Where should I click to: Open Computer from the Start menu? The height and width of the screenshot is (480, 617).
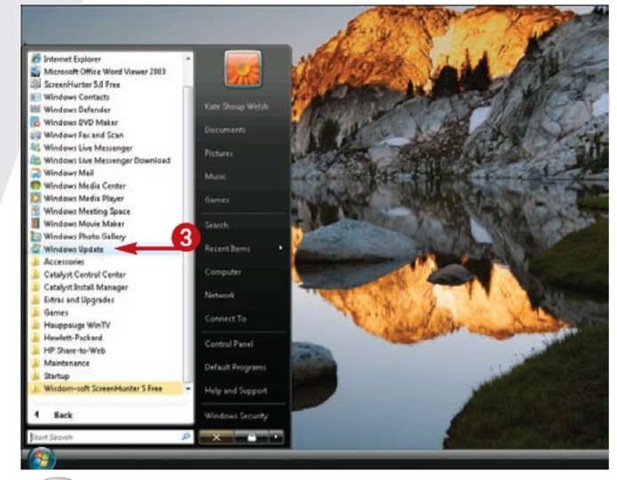point(223,271)
